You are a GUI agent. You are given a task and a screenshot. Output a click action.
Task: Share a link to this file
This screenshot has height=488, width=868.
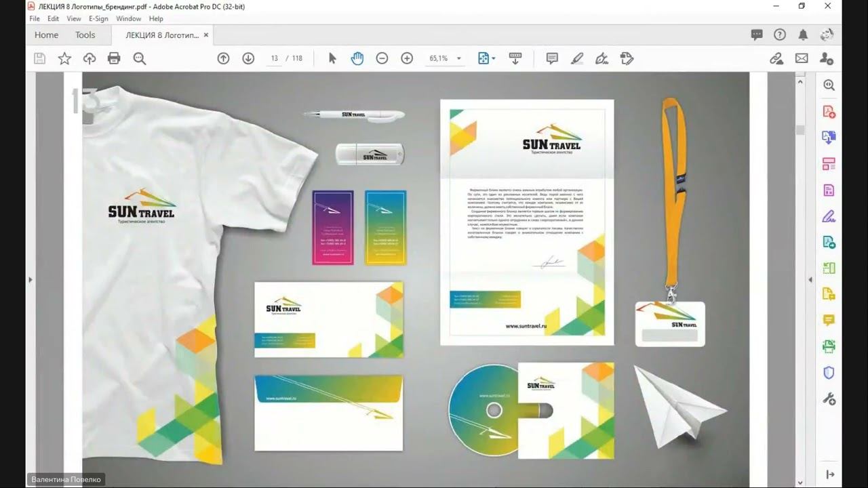click(776, 58)
